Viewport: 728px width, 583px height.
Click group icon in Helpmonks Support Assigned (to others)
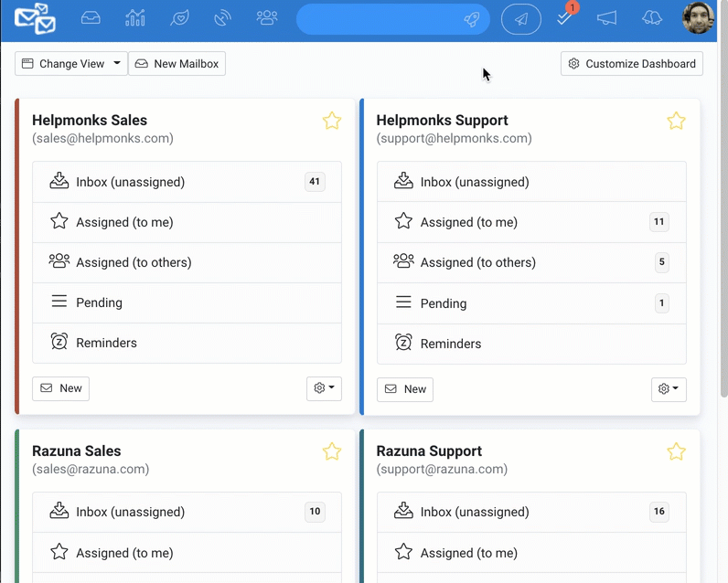[403, 261]
